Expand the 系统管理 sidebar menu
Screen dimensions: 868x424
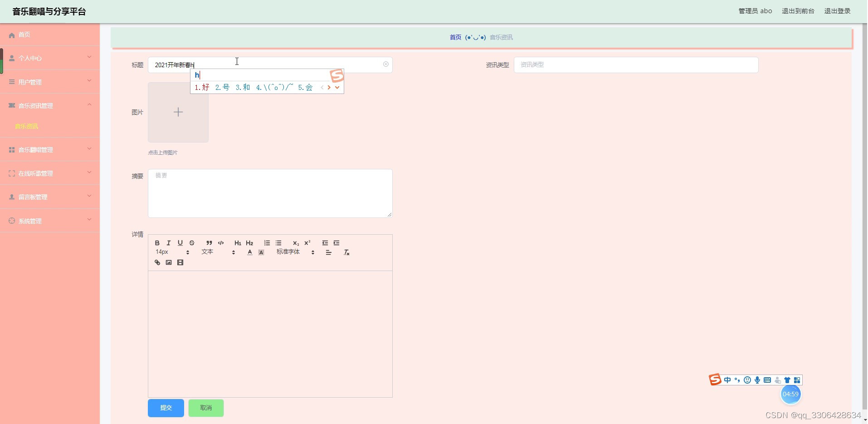50,221
